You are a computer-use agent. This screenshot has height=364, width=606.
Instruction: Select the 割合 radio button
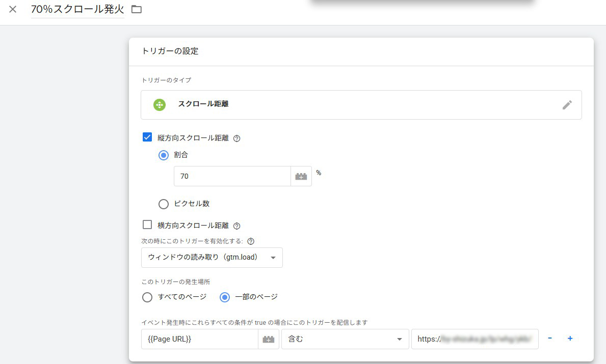(164, 155)
